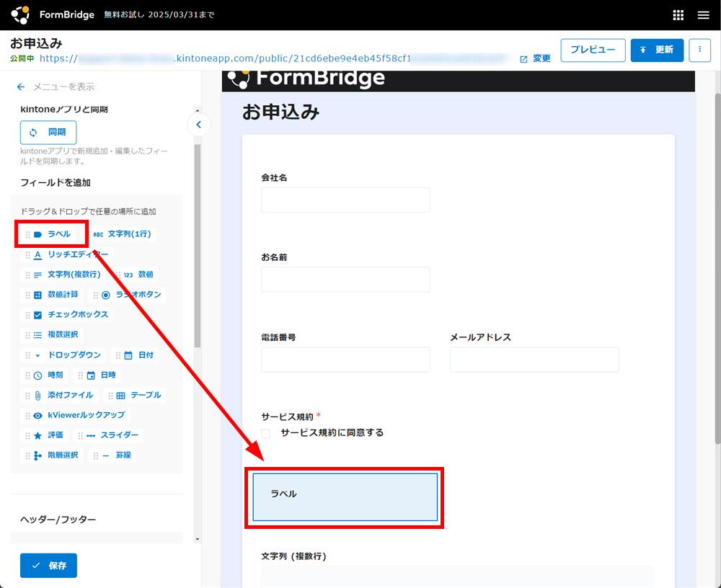Click the メールアドレス input field

tap(534, 359)
